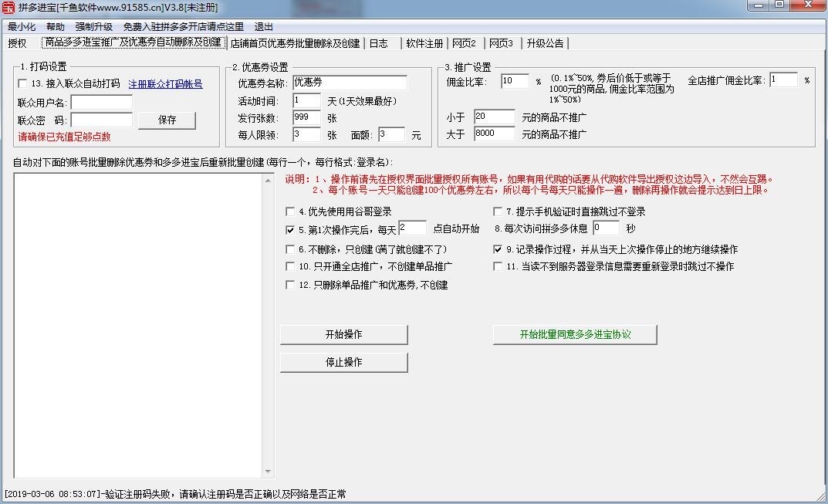Uncheck 5. 第1次操作完后 daily auto-start checkbox
The image size is (828, 504).
point(290,229)
